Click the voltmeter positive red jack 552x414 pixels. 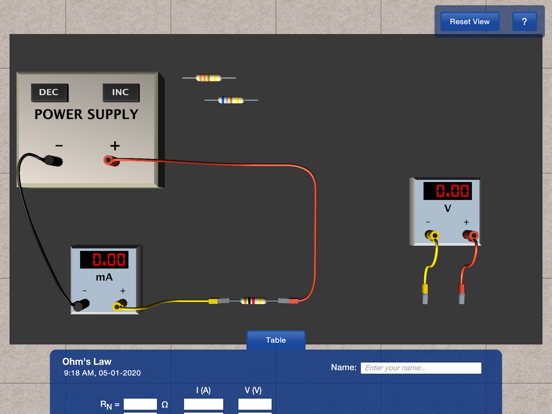pos(471,235)
